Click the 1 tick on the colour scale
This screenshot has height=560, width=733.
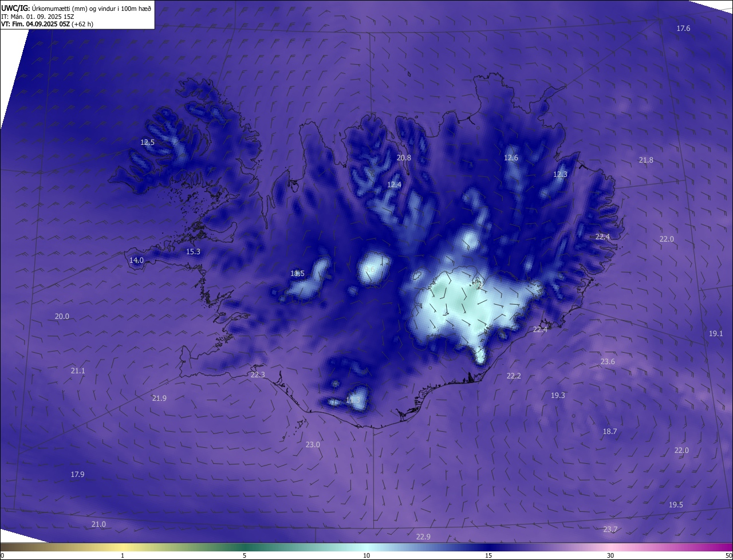123,556
